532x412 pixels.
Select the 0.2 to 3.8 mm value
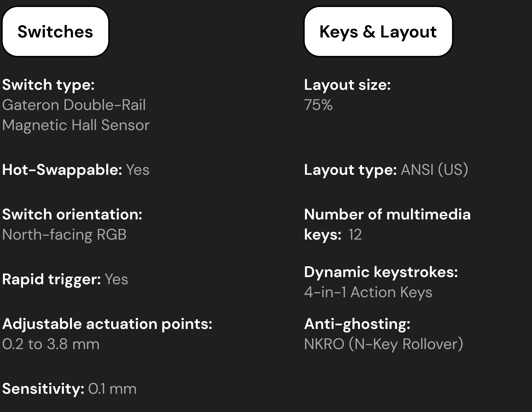click(x=51, y=344)
